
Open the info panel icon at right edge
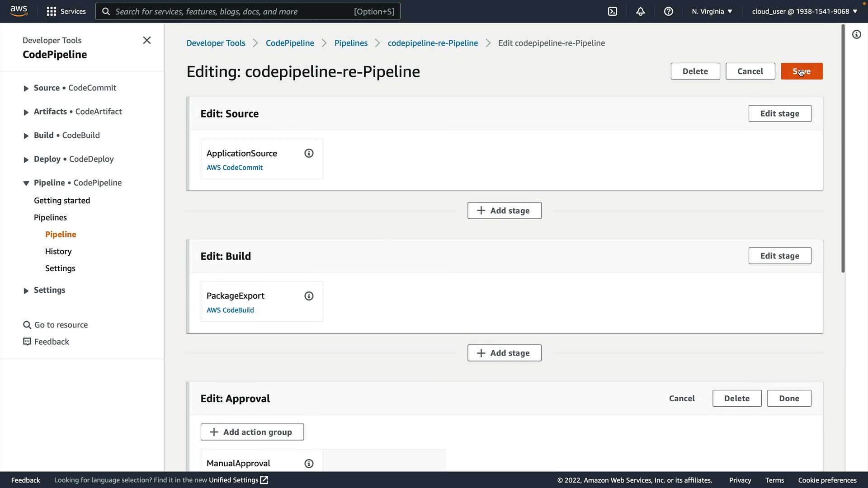pyautogui.click(x=857, y=34)
